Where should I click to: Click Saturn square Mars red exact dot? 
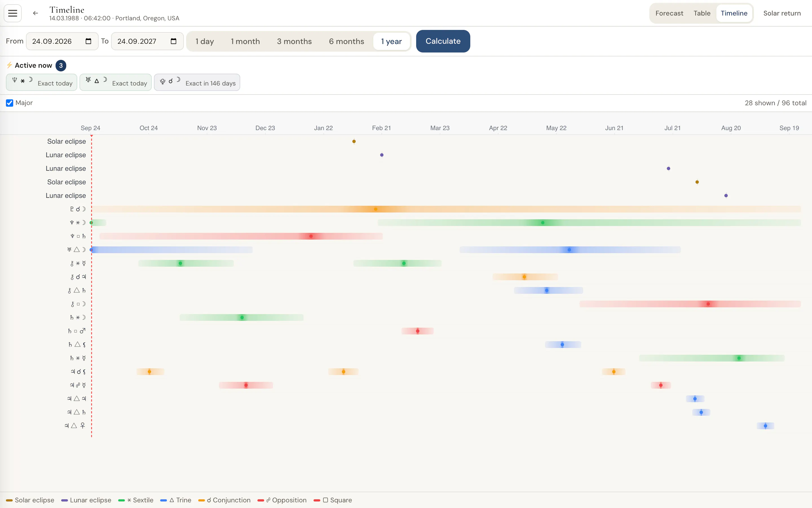(417, 331)
